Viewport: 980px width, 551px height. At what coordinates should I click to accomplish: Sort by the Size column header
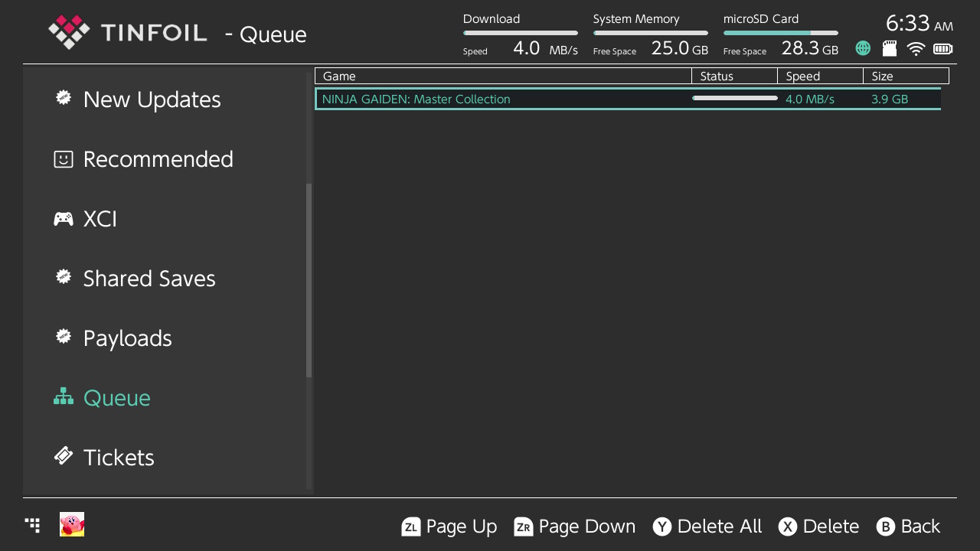point(906,76)
